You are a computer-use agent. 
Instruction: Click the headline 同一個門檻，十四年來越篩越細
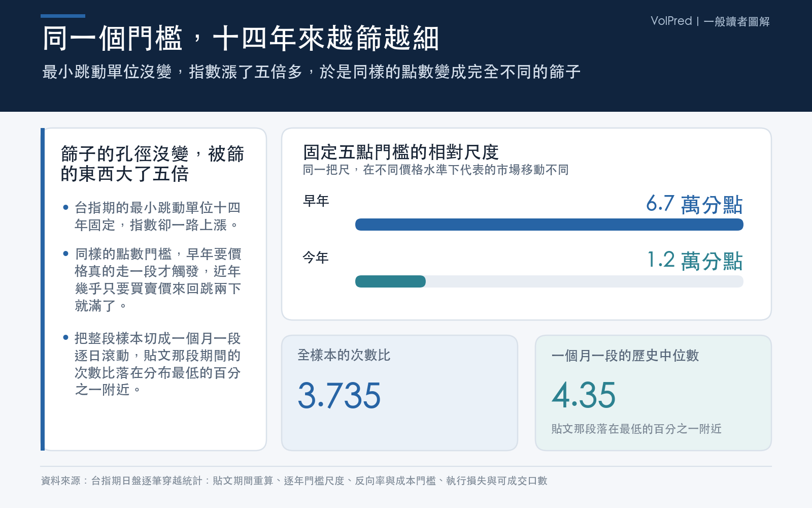[241, 39]
